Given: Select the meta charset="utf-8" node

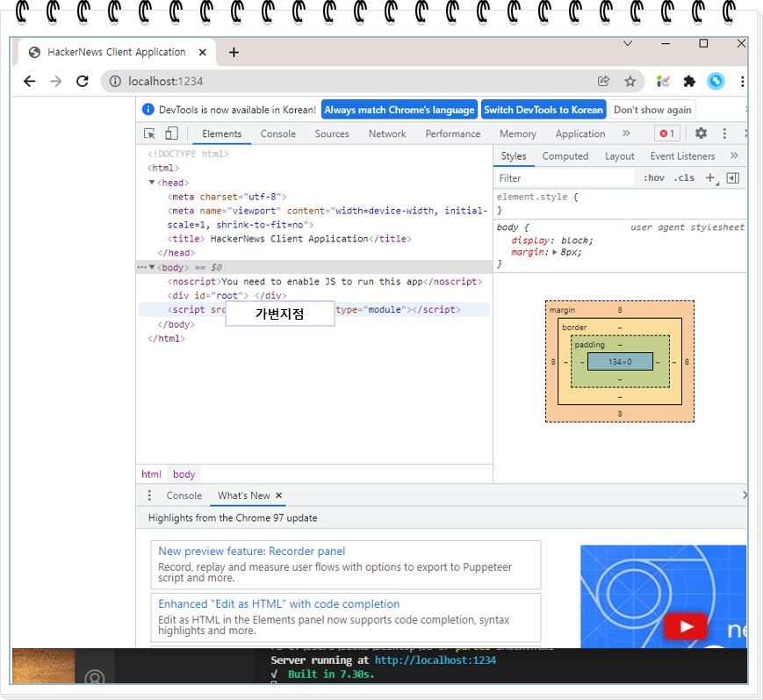Looking at the screenshot, I should point(227,197).
